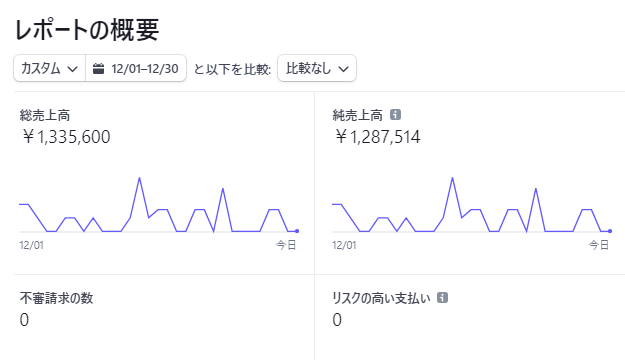This screenshot has height=360, width=625.
Task: Click the レポートの概要 page title
Action: [x=87, y=30]
